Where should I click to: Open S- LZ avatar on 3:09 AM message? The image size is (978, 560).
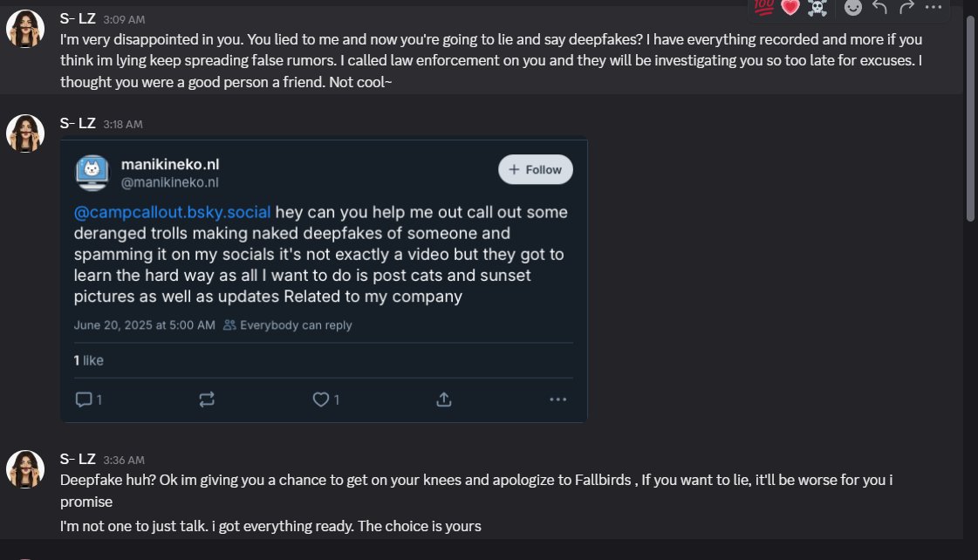click(25, 31)
